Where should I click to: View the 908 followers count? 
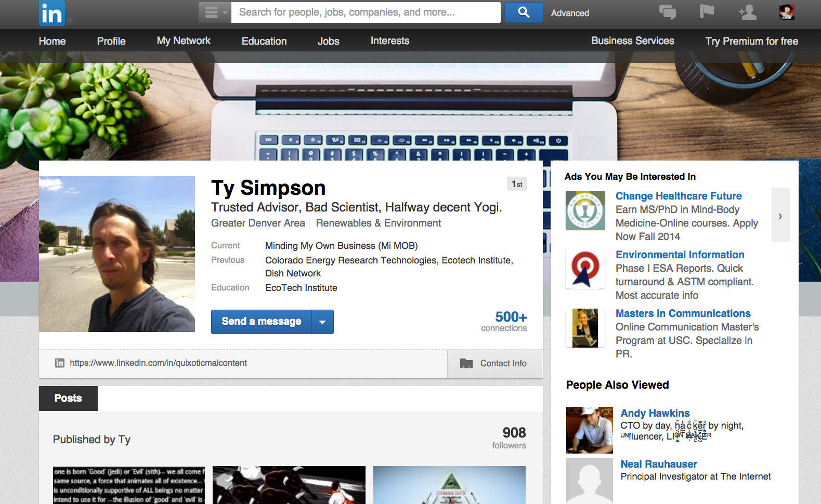(509, 437)
